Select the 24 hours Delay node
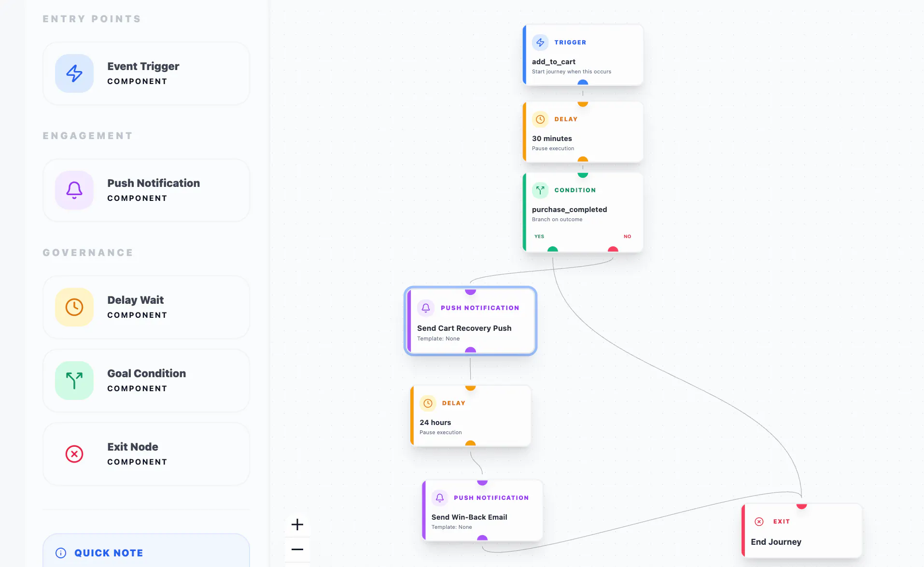 pos(471,416)
